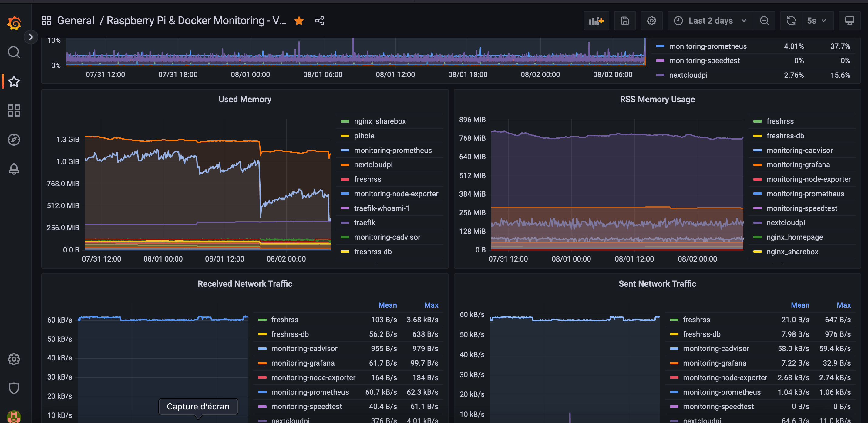Toggle freshrss-db series in RSS Memory legend

tap(785, 136)
